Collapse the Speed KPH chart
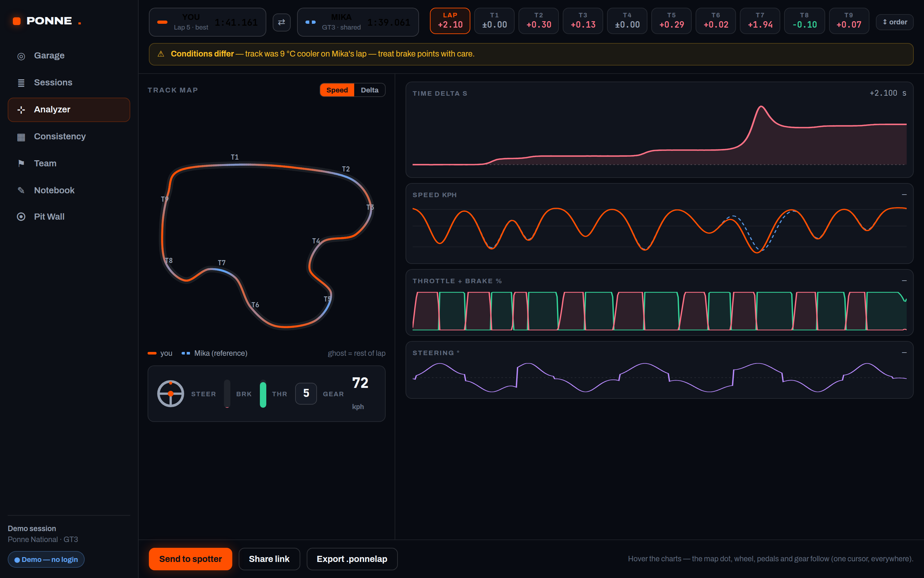Image resolution: width=924 pixels, height=578 pixels. [904, 195]
